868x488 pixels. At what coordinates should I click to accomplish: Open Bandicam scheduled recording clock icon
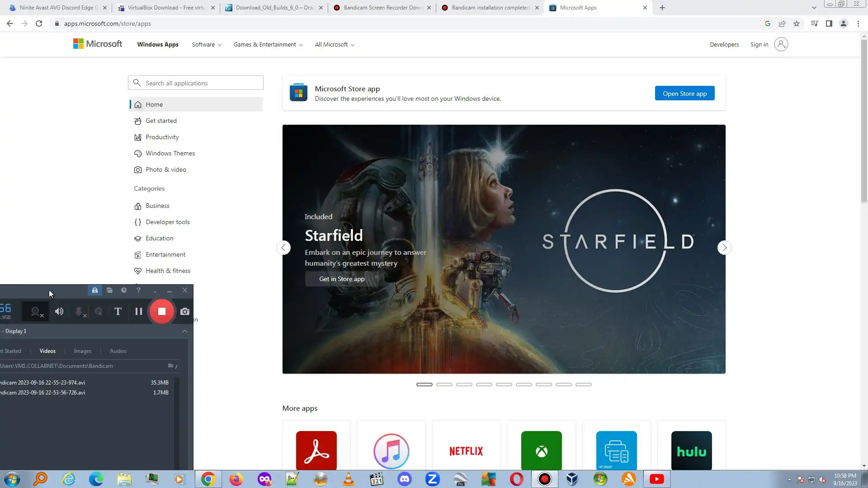point(124,291)
